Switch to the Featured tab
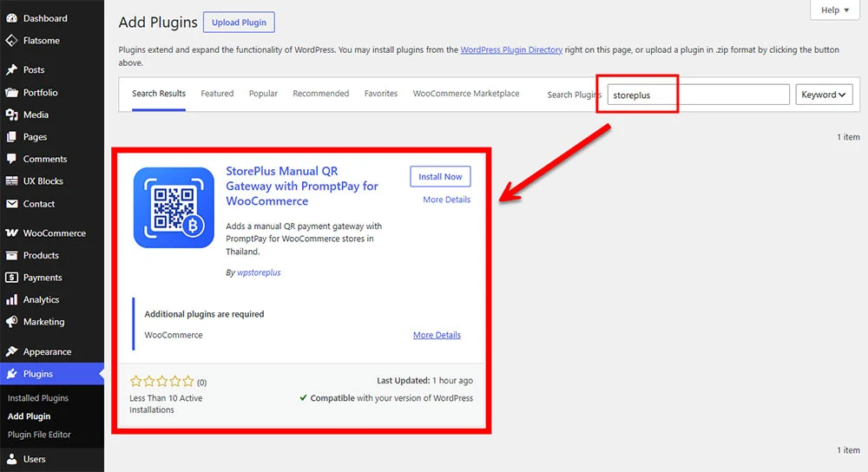This screenshot has height=472, width=868. tap(217, 94)
